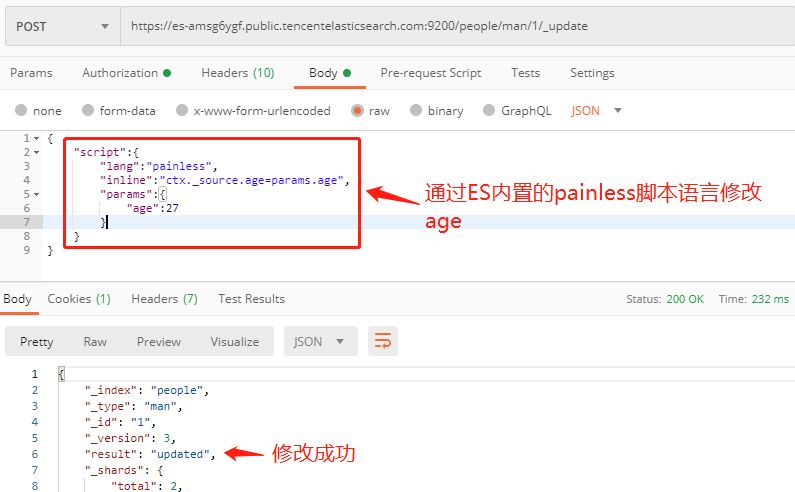This screenshot has height=492, width=795.
Task: Click the "lang":"painless" line in editor
Action: coord(159,166)
